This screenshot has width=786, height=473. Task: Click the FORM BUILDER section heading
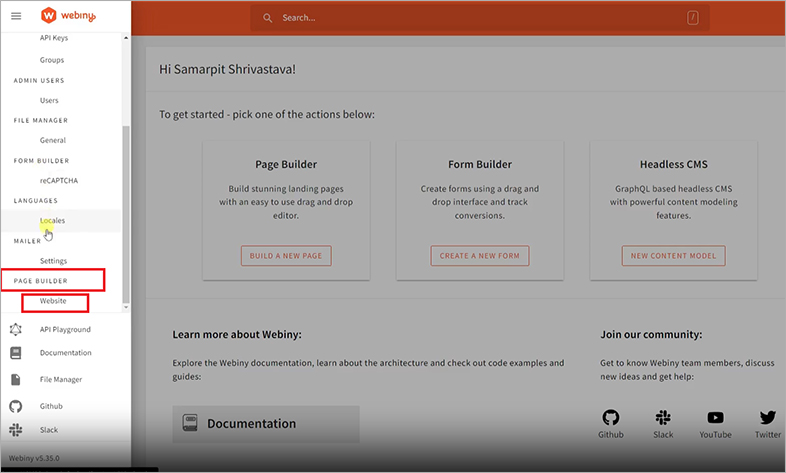click(41, 161)
